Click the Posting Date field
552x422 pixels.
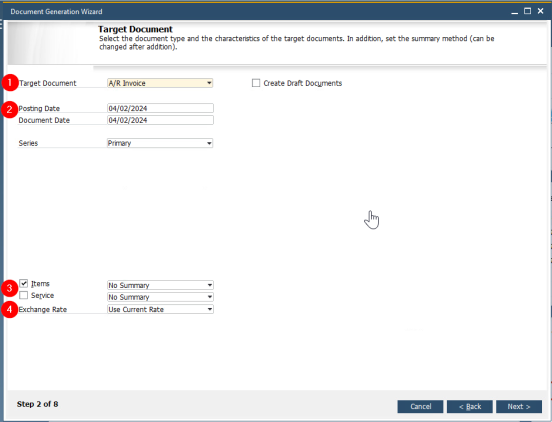(160, 108)
